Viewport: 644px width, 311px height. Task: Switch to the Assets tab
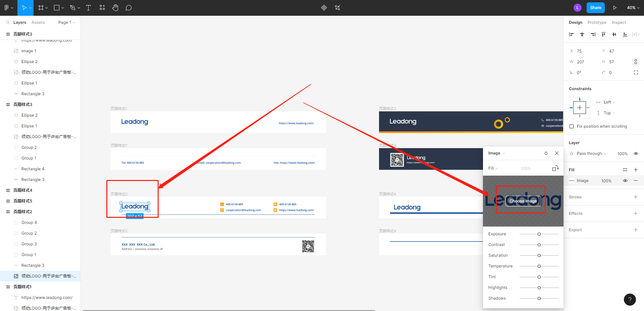pos(38,22)
